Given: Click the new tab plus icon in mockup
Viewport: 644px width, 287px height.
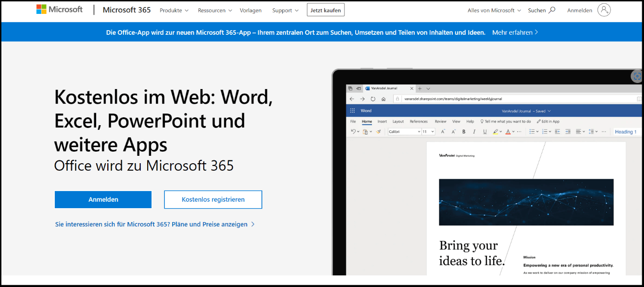Looking at the screenshot, I should [419, 88].
